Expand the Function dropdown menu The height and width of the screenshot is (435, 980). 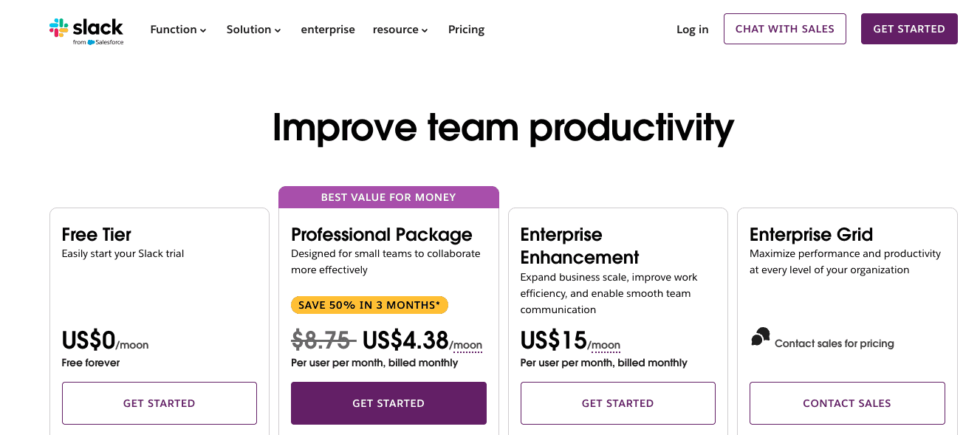click(x=177, y=30)
